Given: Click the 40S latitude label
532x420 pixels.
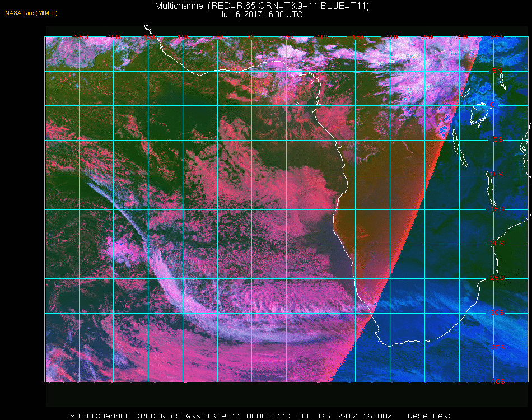Looking at the screenshot, I should [498, 381].
